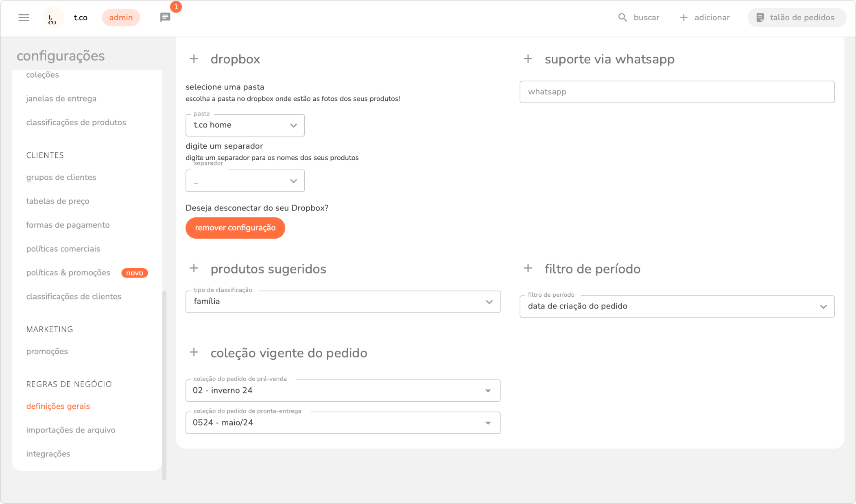Expand the pré-venda collection dropdown
The height and width of the screenshot is (504, 856).
(343, 391)
